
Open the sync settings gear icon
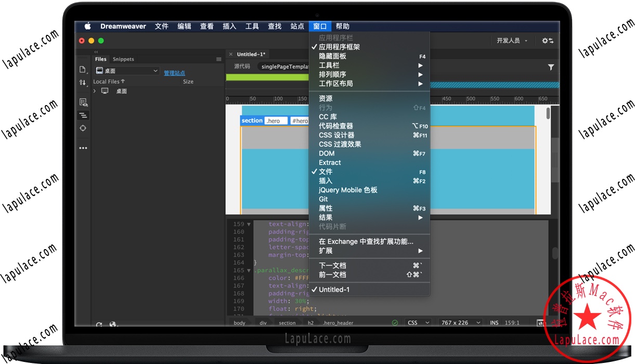[547, 41]
